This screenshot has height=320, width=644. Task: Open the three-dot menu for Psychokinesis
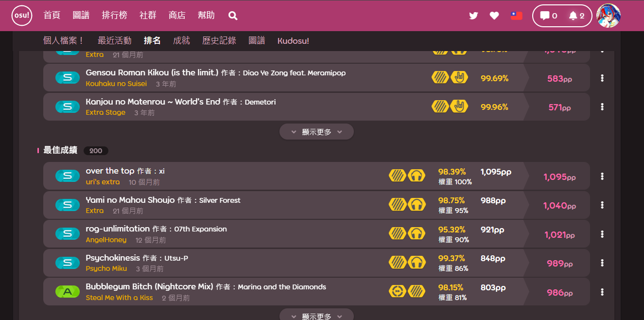[x=602, y=263]
